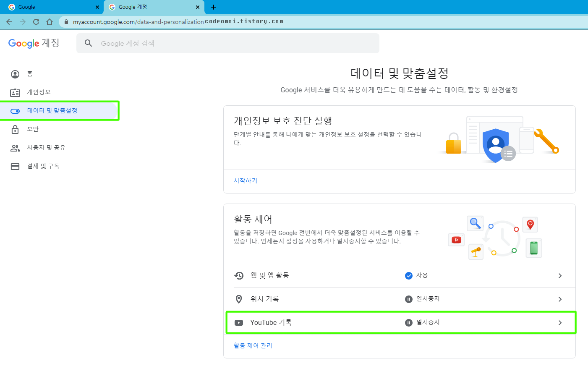Expand the 위치 기록 chevron
This screenshot has height=366, width=588.
(560, 299)
